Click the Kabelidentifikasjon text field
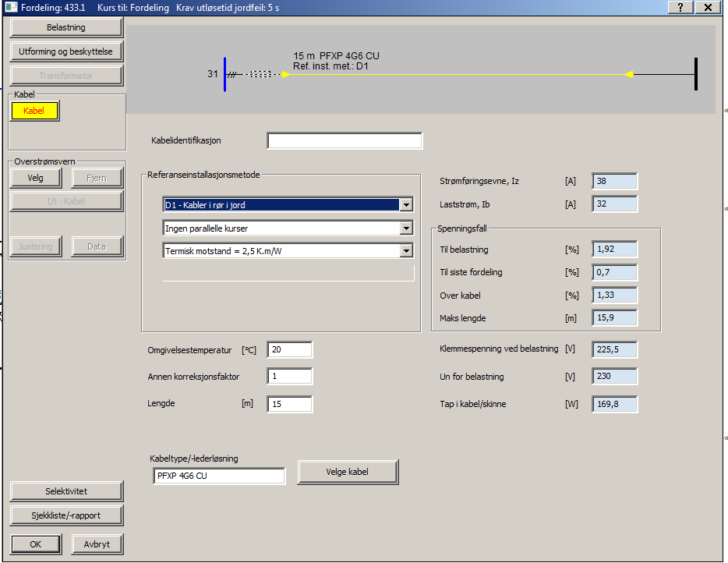Image resolution: width=728 pixels, height=563 pixels. click(345, 140)
